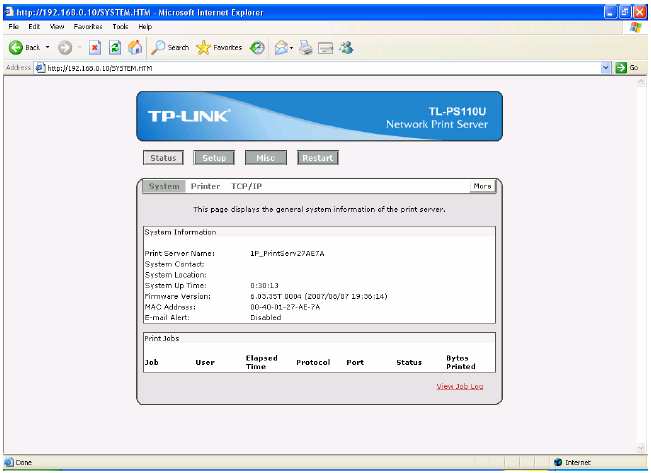
Task: Click the Elapsed Time column header
Action: (x=261, y=362)
